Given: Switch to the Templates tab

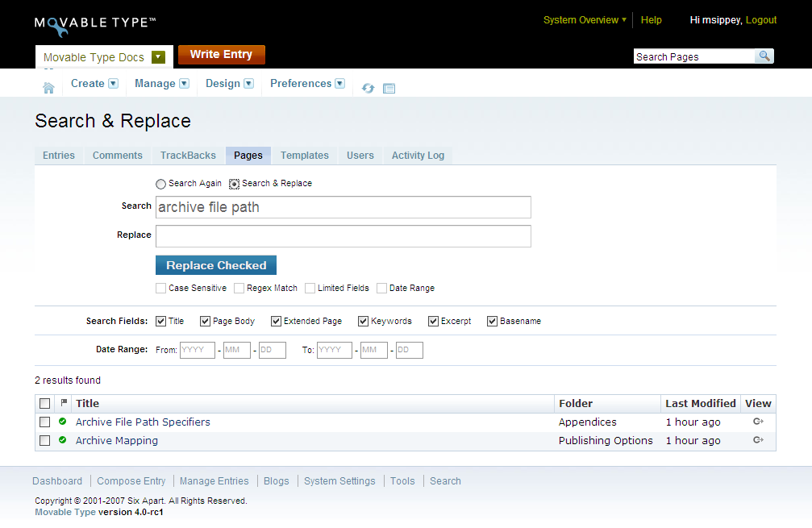Looking at the screenshot, I should point(304,156).
